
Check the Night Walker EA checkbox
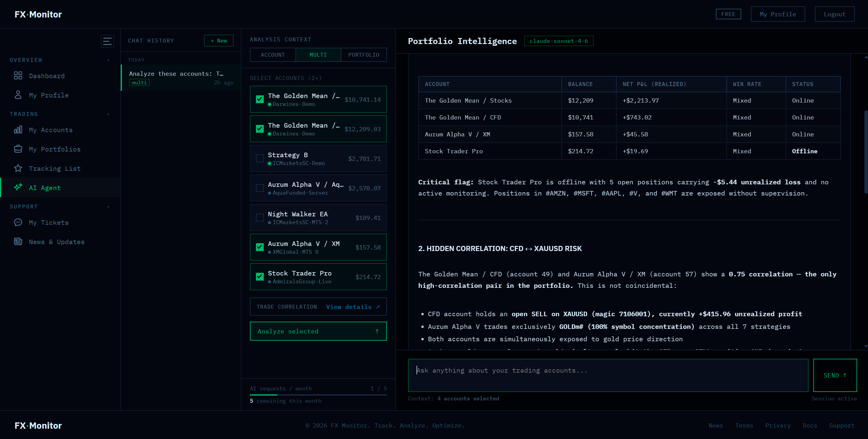[x=260, y=218]
